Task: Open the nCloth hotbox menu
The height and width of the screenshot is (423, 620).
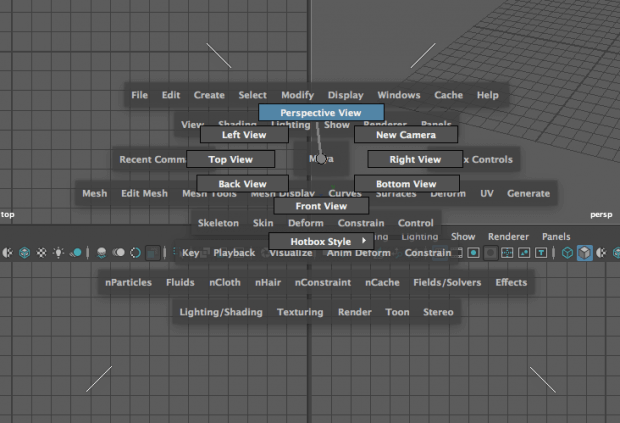Action: click(x=225, y=282)
